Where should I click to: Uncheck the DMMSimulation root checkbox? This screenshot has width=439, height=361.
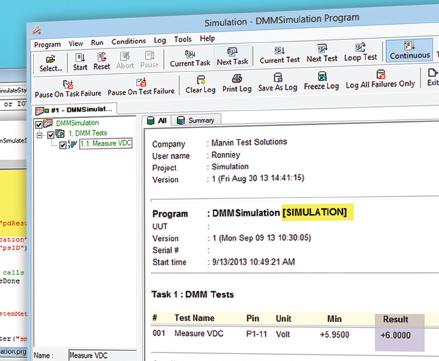pos(39,124)
